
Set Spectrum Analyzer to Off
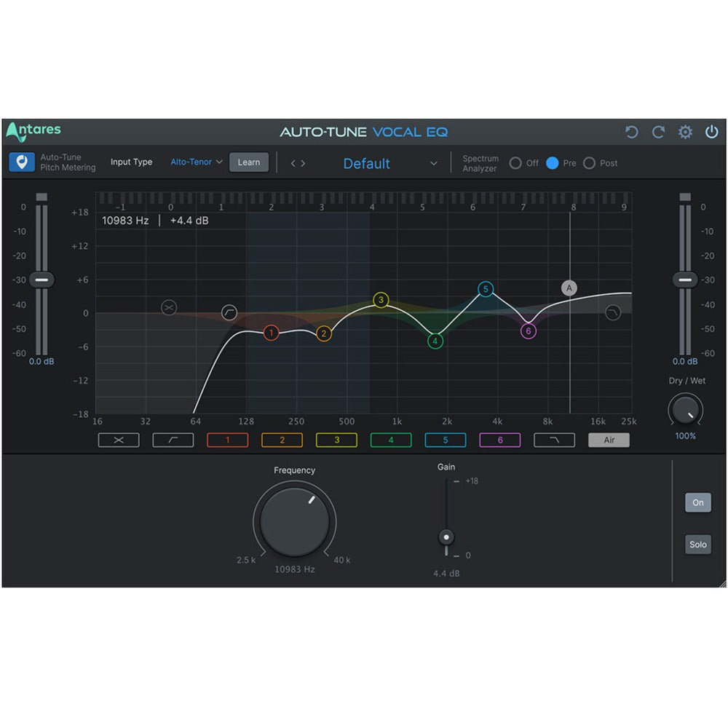515,163
